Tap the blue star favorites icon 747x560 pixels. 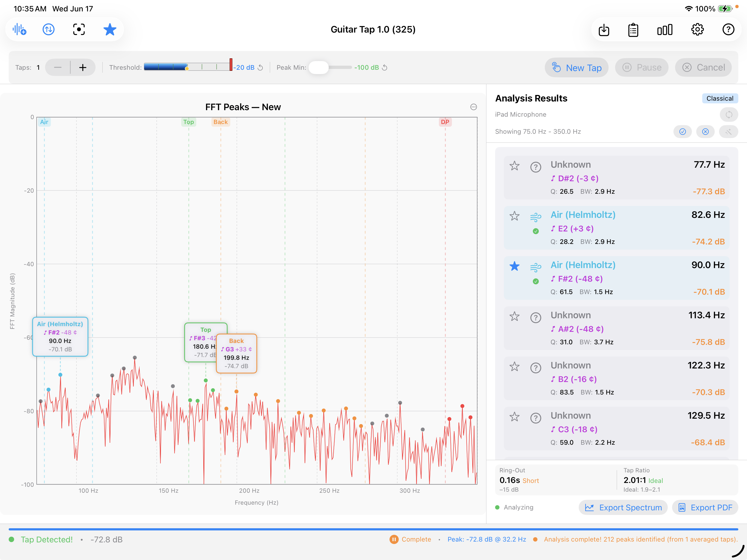tap(110, 30)
